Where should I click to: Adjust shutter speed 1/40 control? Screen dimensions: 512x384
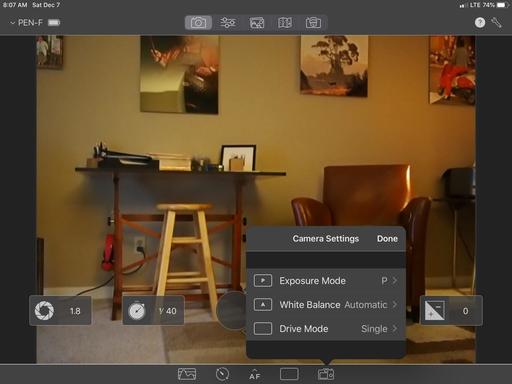click(x=153, y=311)
